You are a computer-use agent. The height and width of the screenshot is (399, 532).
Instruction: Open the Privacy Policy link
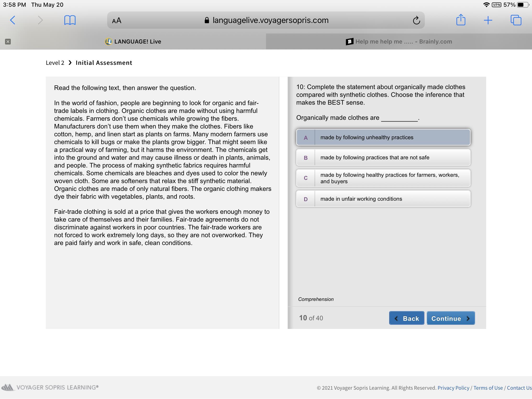[453, 388]
